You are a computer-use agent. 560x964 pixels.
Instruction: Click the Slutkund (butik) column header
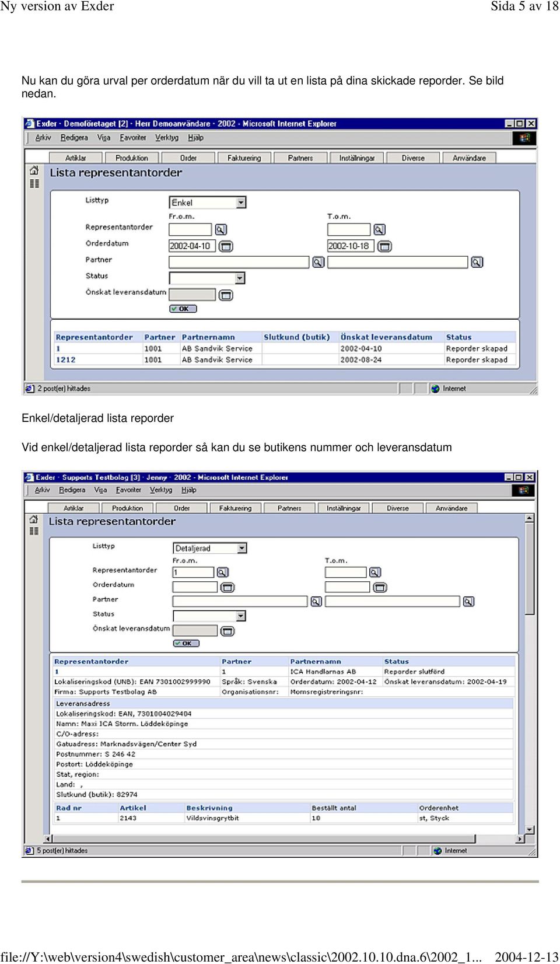pyautogui.click(x=296, y=337)
